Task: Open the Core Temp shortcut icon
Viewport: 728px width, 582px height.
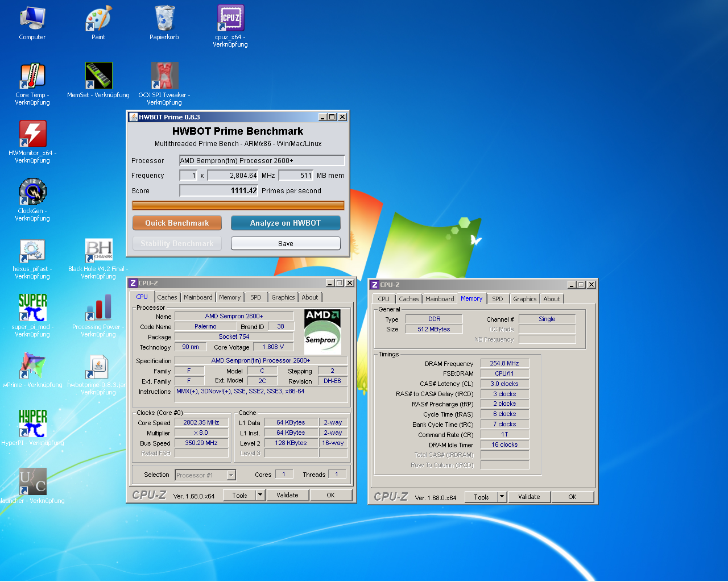Action: coord(32,84)
